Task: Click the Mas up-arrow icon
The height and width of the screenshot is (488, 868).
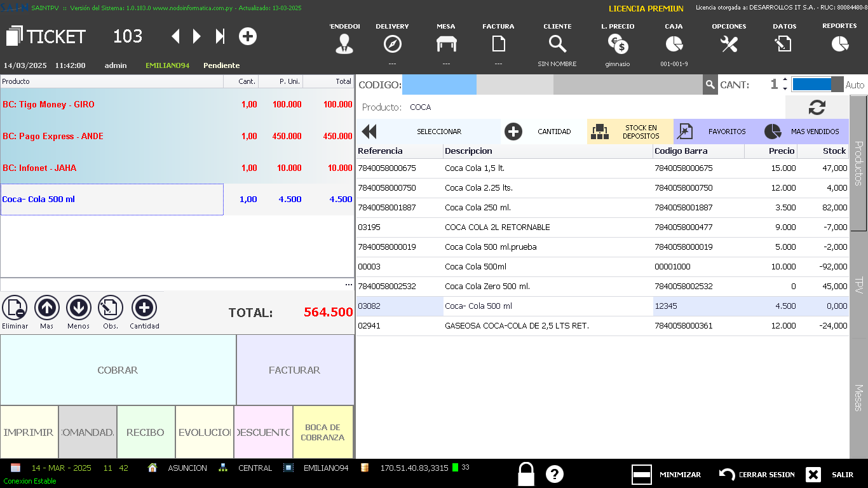Action: tap(47, 308)
